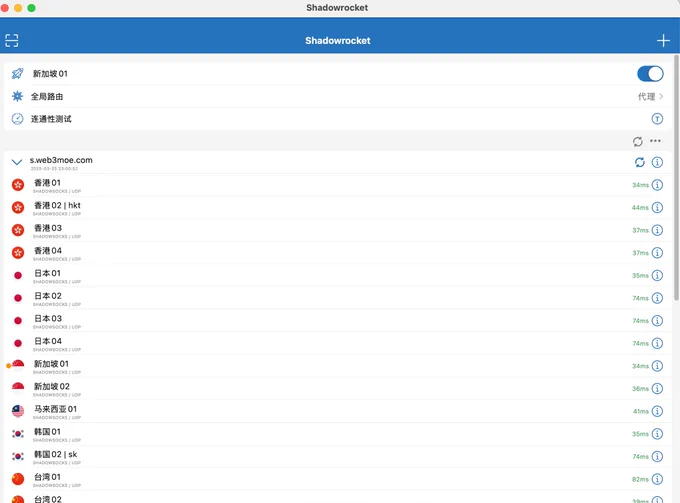
Task: Select the 新加坡 02 server
Action: (340, 389)
